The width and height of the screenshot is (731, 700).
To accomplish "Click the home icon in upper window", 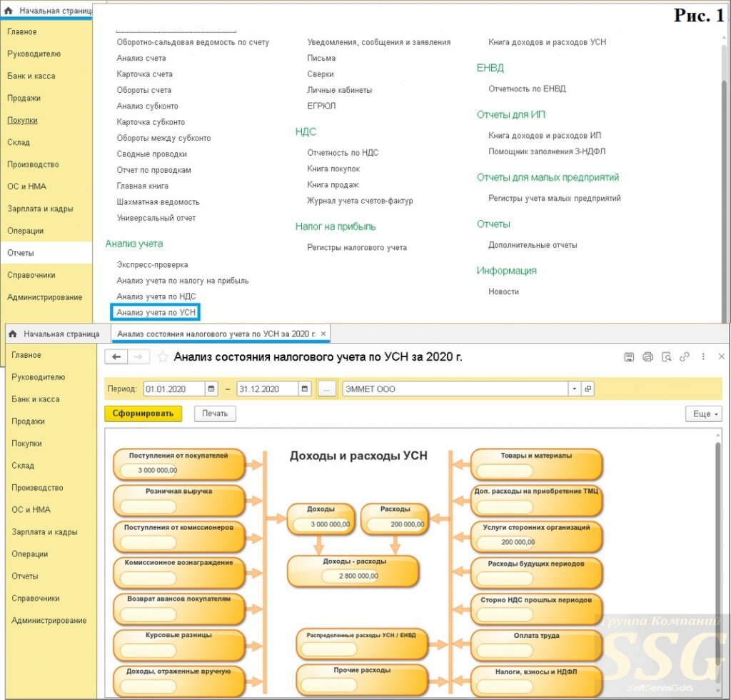I will (9, 10).
